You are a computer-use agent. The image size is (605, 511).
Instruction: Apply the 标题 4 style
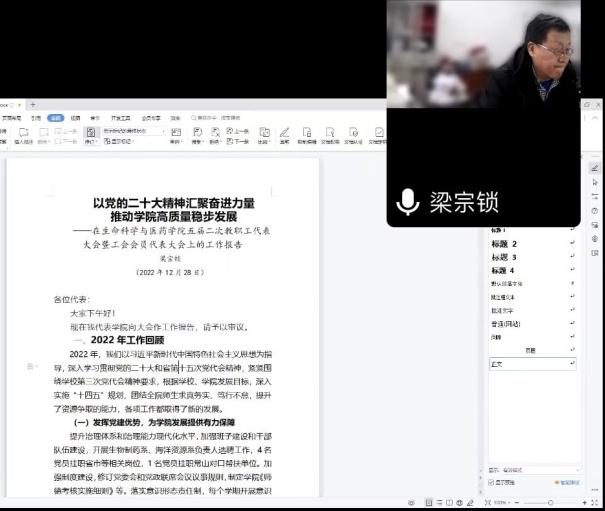point(533,271)
